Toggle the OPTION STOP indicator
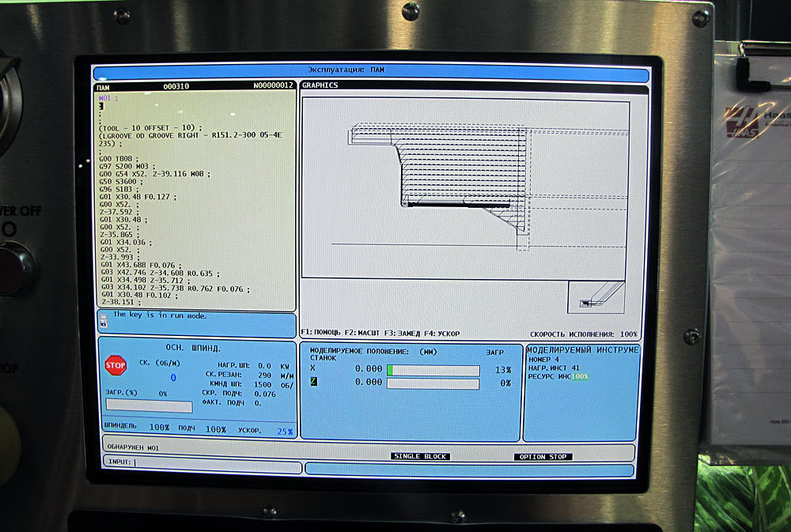This screenshot has width=791, height=532. (543, 457)
